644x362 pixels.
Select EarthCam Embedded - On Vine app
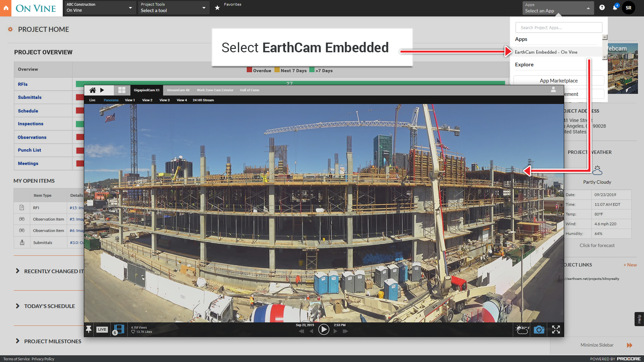[546, 52]
